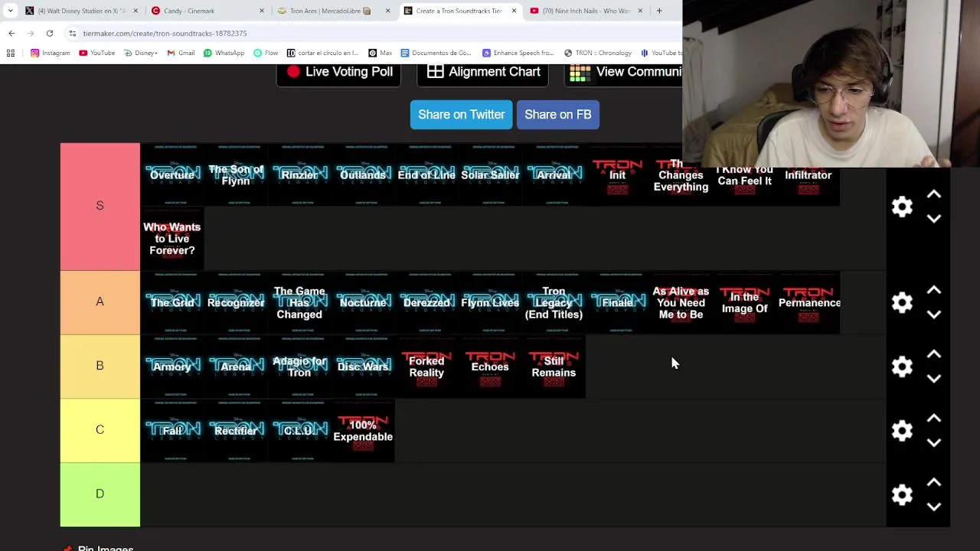The width and height of the screenshot is (980, 551).
Task: Select the Solar Sailer track tile
Action: pyautogui.click(x=490, y=174)
